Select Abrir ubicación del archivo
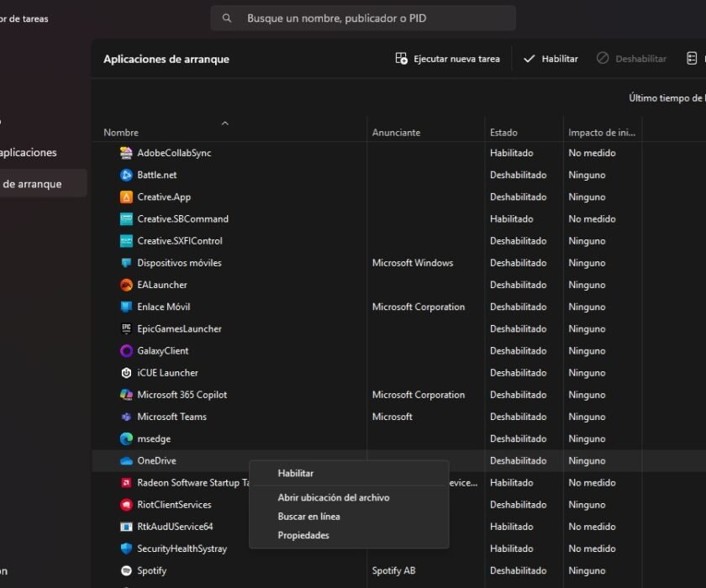706x588 pixels. click(x=334, y=498)
